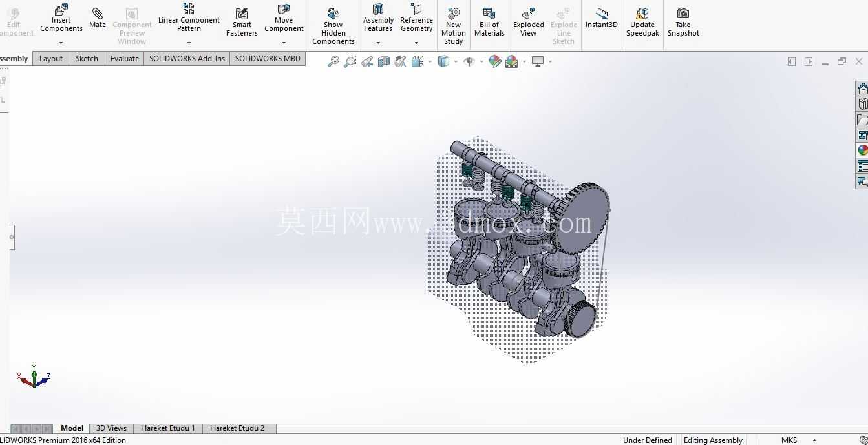Open SOLIDWORKS Forum task pane
This screenshot has height=445, width=868.
[x=862, y=181]
